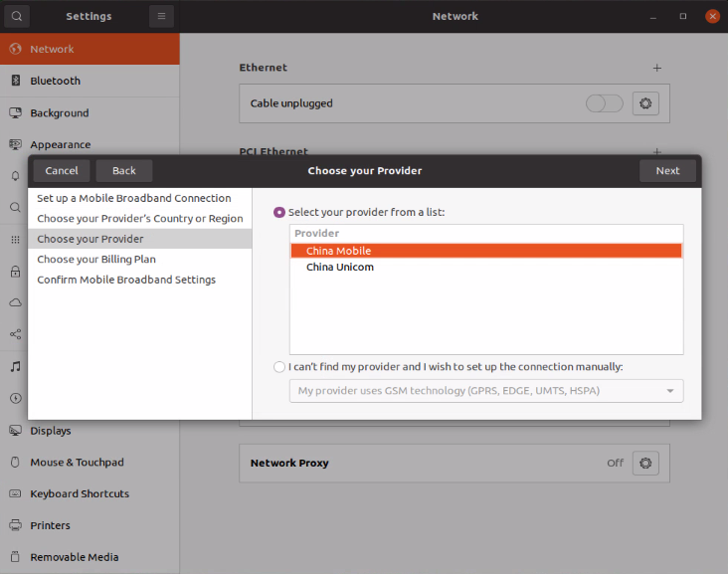Screen dimensions: 728x574
Task: Choose 'Select your provider from a list' radio
Action: coord(279,212)
